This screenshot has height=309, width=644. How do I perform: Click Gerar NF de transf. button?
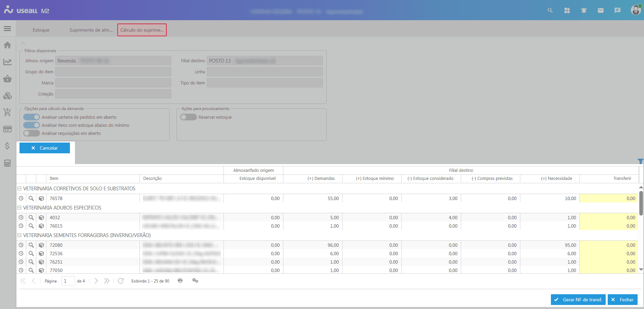pos(578,300)
